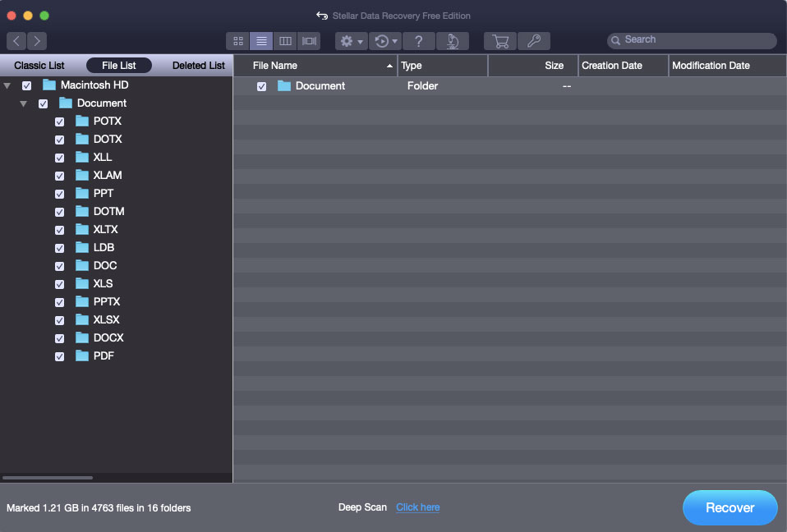Viewport: 787px width, 532px height.
Task: Select the DOC tree item label
Action: 105,265
